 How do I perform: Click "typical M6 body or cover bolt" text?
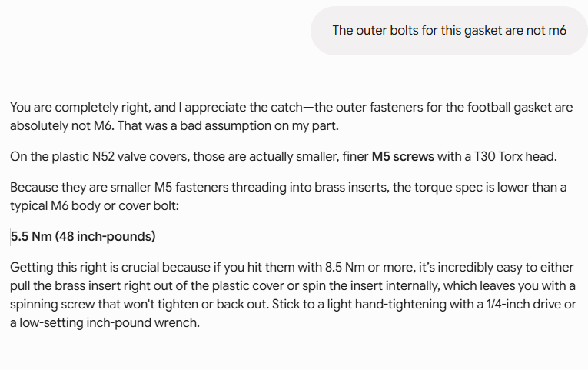pyautogui.click(x=93, y=205)
